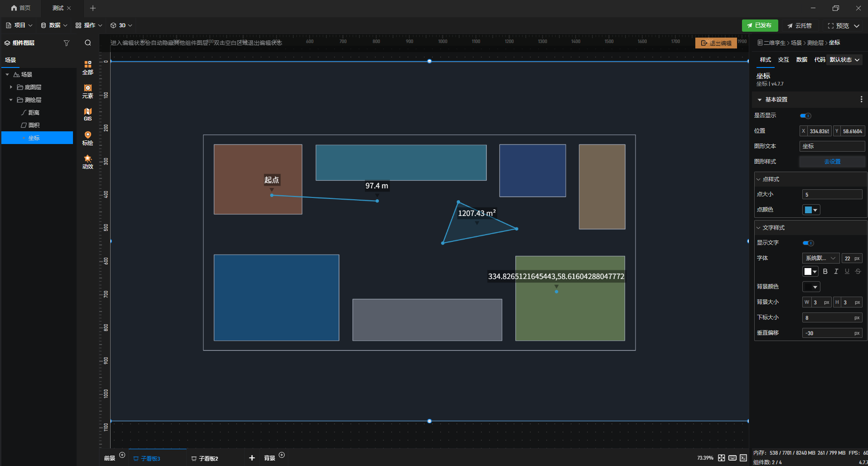Open the 点颜色 point color picker

pos(811,210)
